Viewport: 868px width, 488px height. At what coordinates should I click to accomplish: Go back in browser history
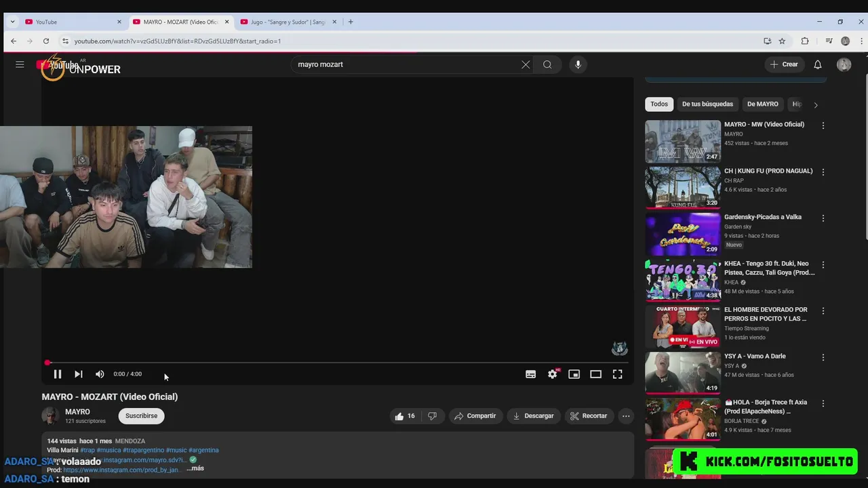click(x=13, y=41)
